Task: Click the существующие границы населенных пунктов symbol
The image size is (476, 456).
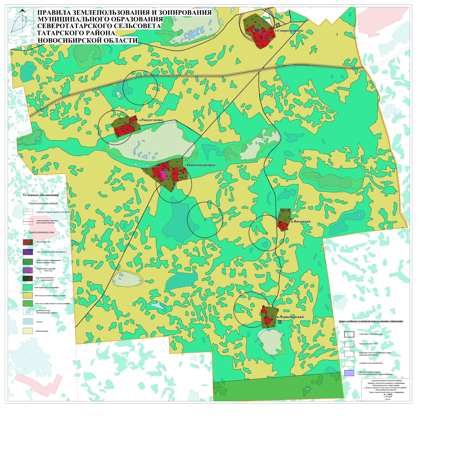Action: click(28, 222)
